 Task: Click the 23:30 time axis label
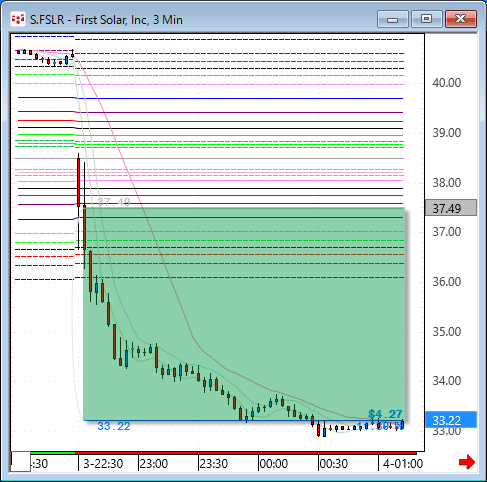pos(213,464)
